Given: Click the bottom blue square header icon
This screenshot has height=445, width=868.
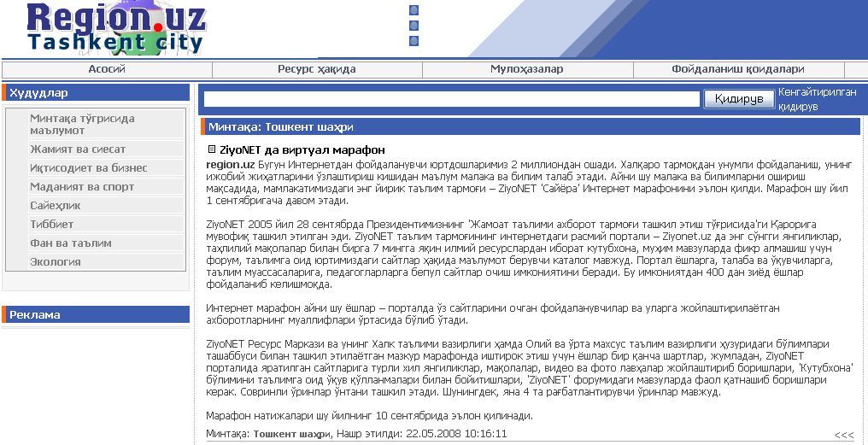Looking at the screenshot, I should (x=413, y=41).
